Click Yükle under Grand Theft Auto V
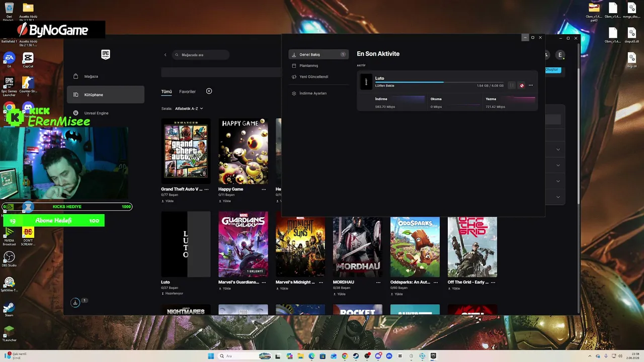The width and height of the screenshot is (644, 362). point(168,201)
